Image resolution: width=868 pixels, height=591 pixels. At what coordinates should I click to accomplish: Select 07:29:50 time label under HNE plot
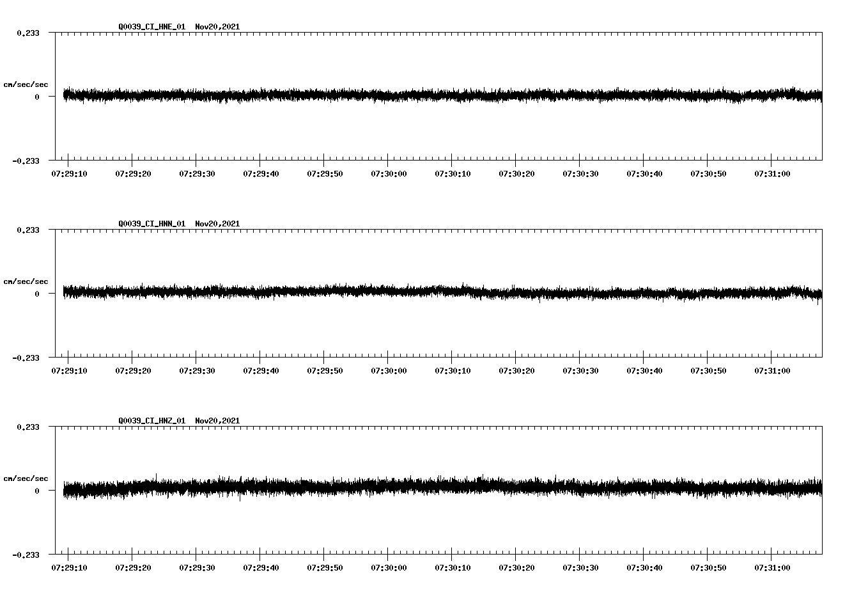(325, 174)
